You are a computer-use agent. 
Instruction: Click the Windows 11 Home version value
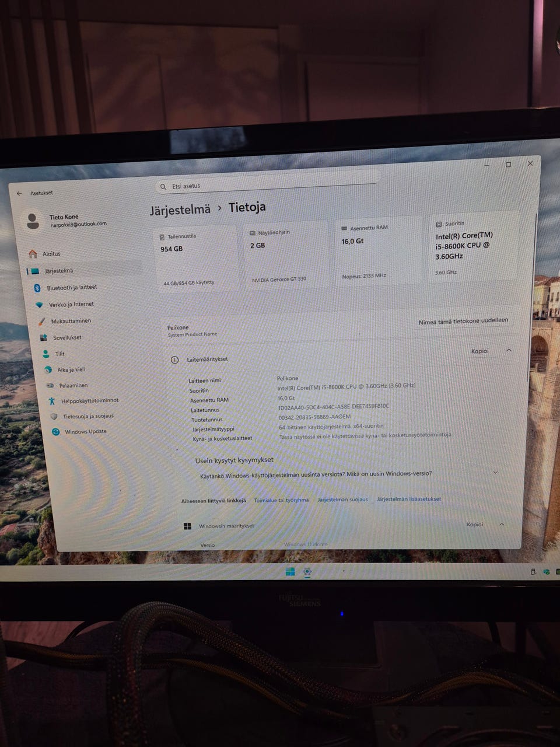(x=306, y=544)
